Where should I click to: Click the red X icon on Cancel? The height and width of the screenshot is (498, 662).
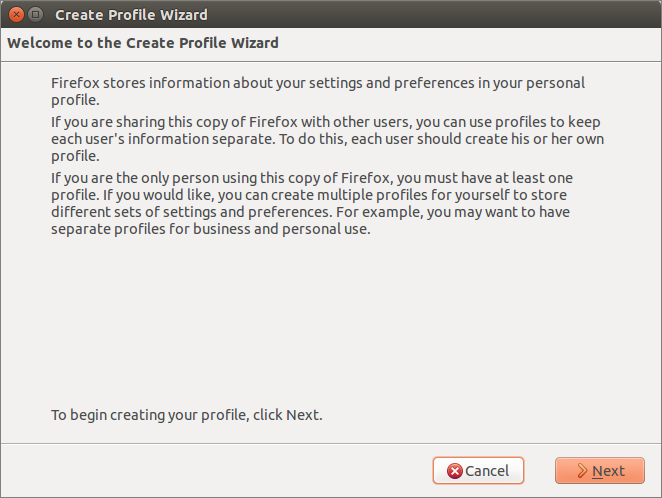(x=455, y=471)
